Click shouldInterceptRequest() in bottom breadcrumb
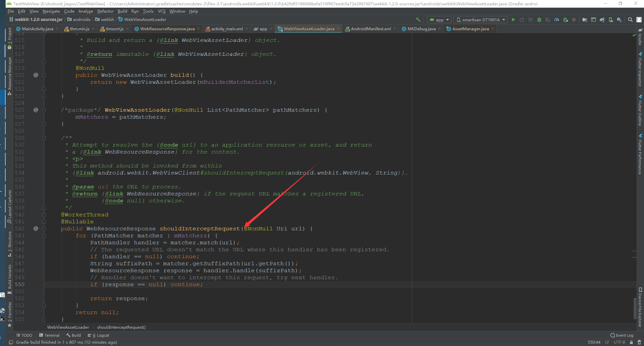The height and width of the screenshot is (346, 644). click(x=121, y=327)
